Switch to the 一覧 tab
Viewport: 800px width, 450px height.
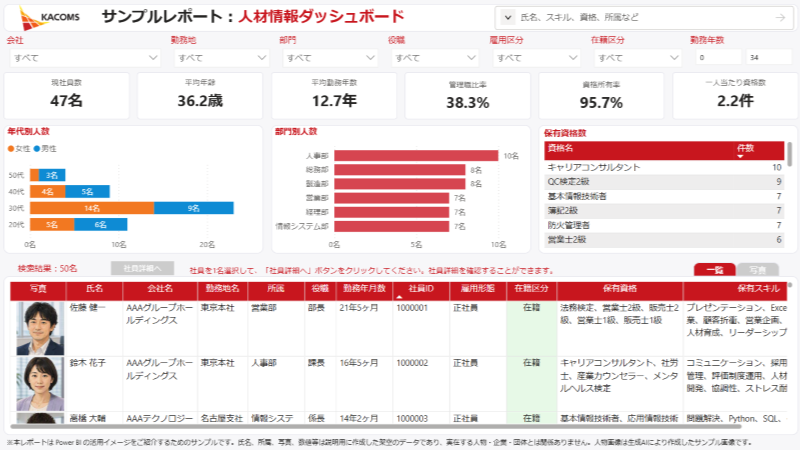click(714, 270)
